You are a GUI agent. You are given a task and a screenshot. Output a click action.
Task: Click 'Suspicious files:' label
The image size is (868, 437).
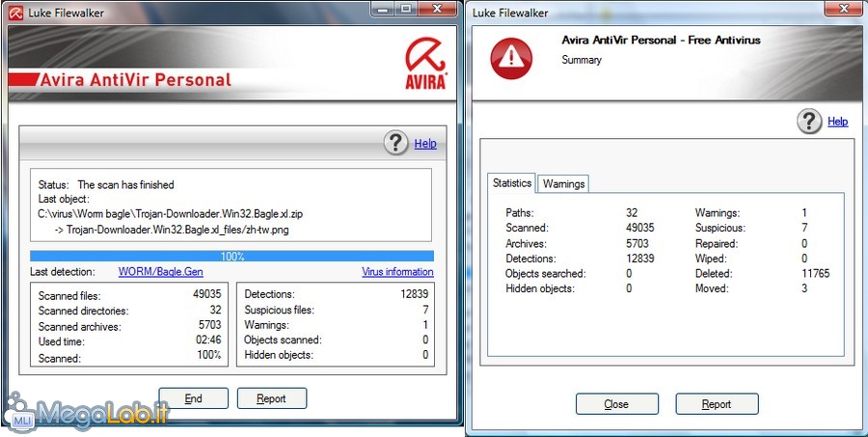point(279,310)
